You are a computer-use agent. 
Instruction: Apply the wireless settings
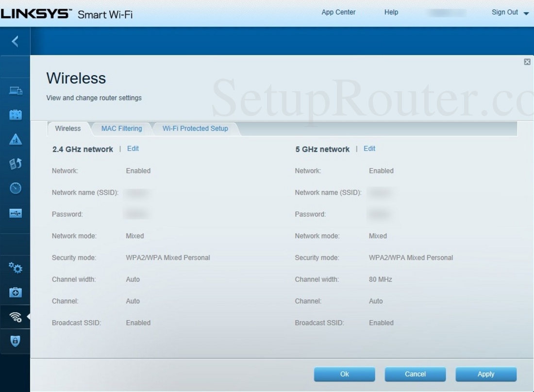pyautogui.click(x=486, y=374)
